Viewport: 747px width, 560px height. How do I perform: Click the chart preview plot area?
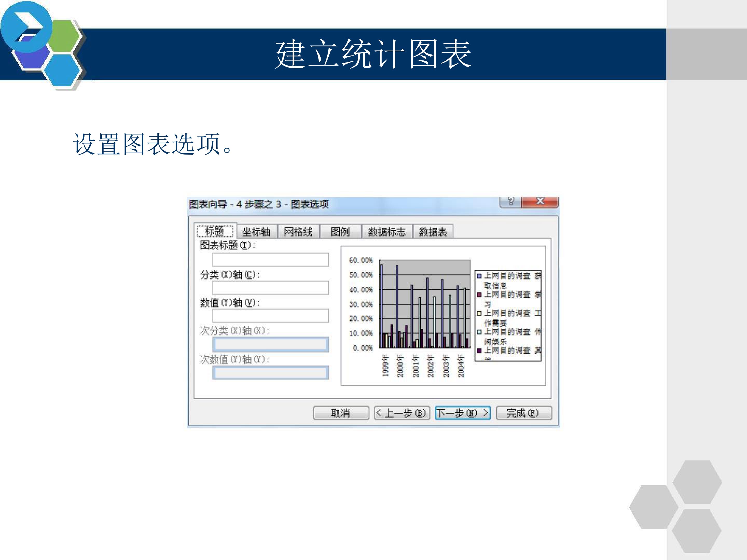pos(425,304)
